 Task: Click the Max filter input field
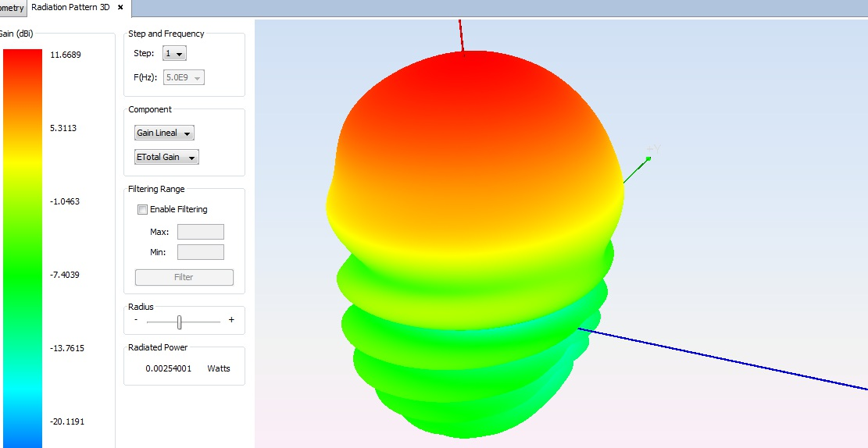pos(200,232)
